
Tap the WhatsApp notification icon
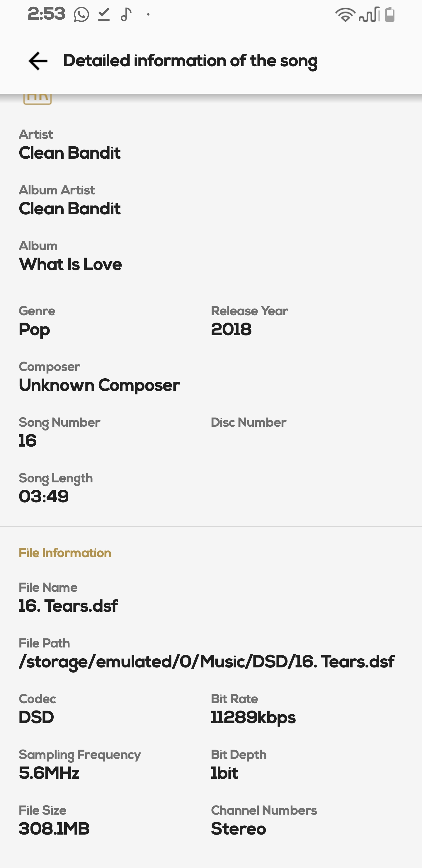click(81, 15)
